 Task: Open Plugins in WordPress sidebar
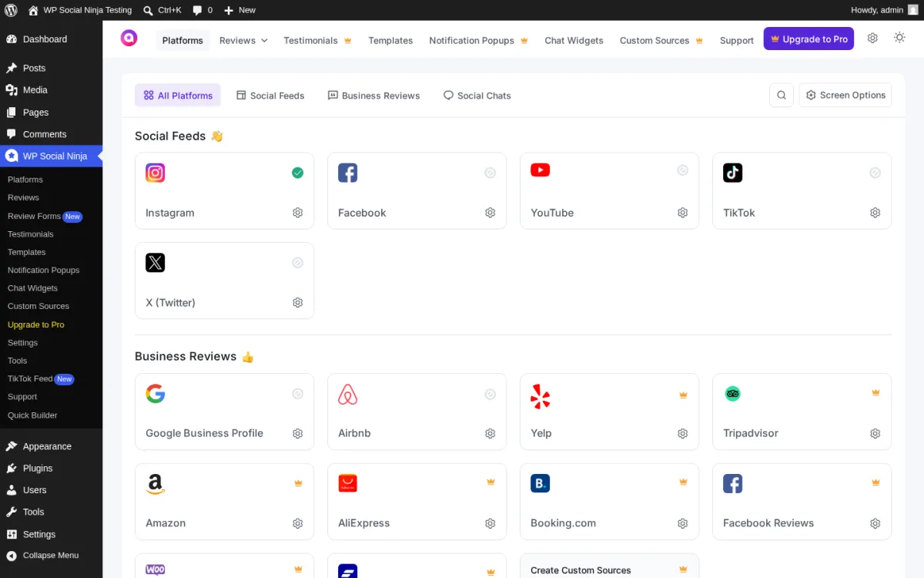click(51, 468)
